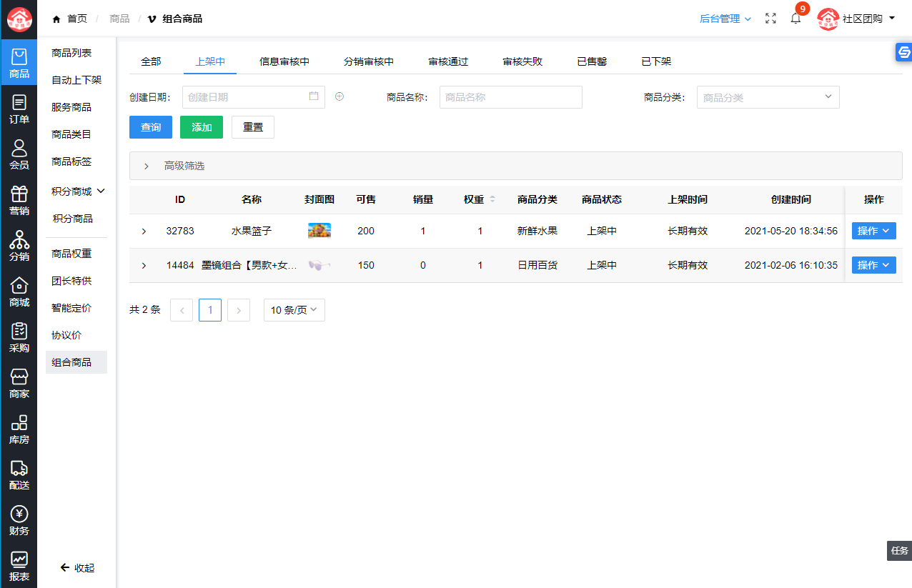Expand row details for 水果篮子
This screenshot has height=588, width=912.
[x=144, y=231]
